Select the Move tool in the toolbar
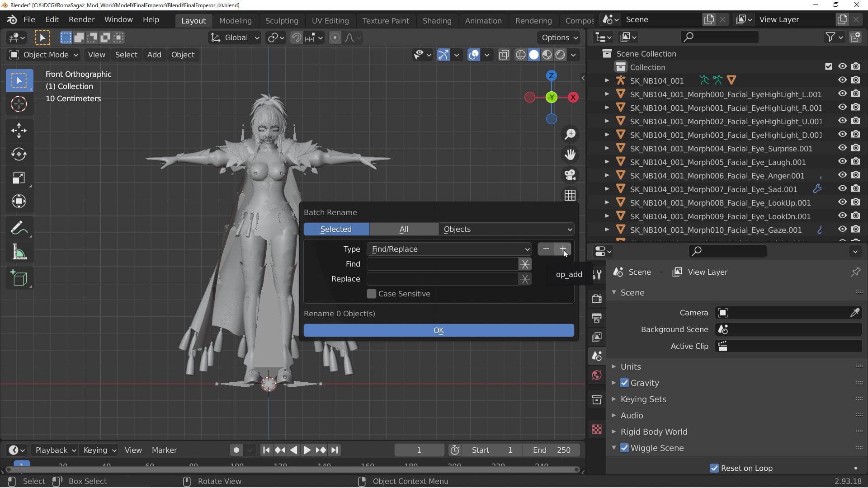The width and height of the screenshot is (868, 488). coord(19,131)
